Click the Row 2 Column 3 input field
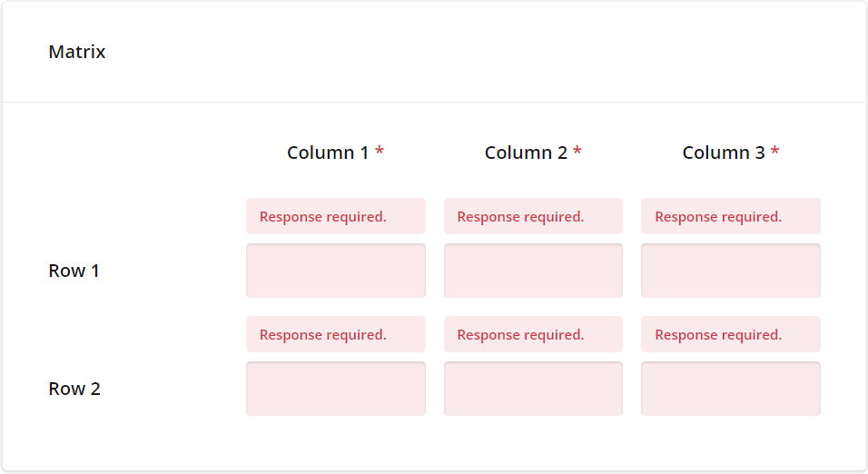The height and width of the screenshot is (474, 868). (731, 389)
